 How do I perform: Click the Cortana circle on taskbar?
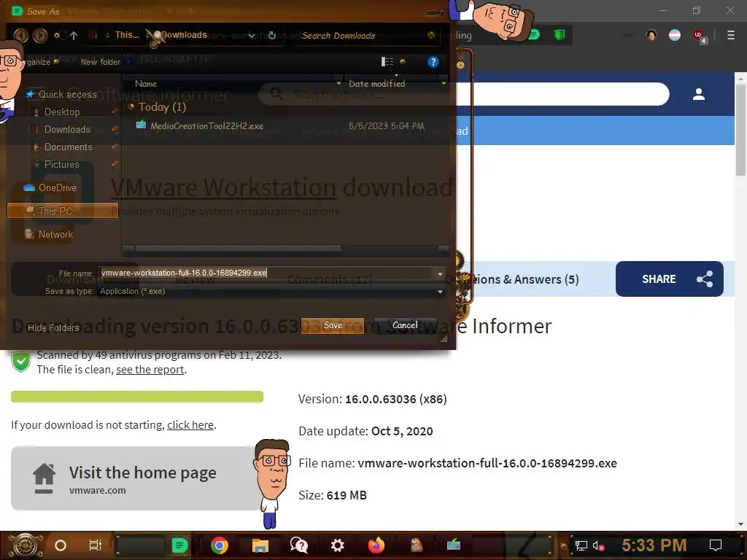click(x=61, y=545)
